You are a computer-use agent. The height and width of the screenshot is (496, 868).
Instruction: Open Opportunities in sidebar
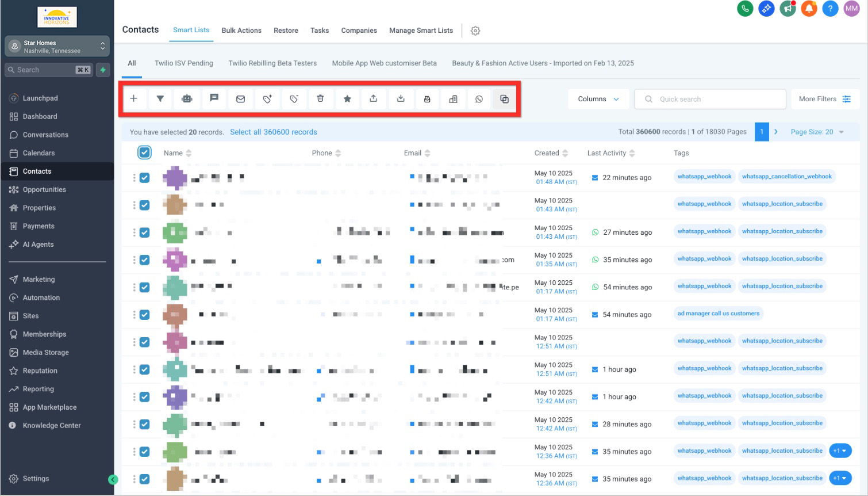coord(44,189)
